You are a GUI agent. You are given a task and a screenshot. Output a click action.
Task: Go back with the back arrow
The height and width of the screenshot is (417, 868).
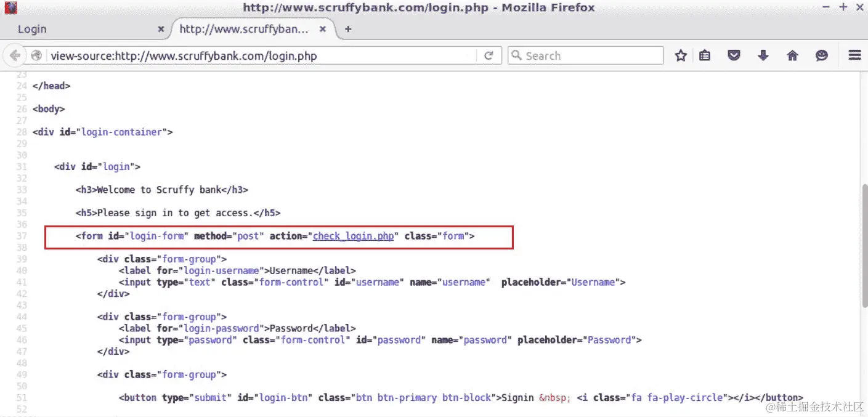click(x=15, y=55)
